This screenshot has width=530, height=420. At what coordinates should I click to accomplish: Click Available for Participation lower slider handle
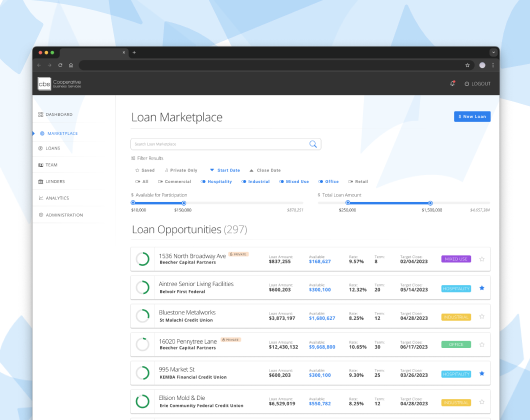(133, 203)
